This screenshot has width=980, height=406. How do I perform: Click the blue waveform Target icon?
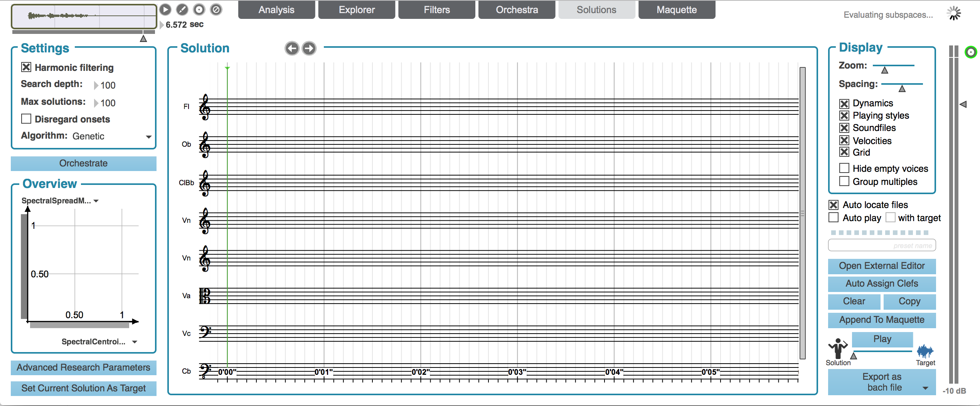[925, 351]
